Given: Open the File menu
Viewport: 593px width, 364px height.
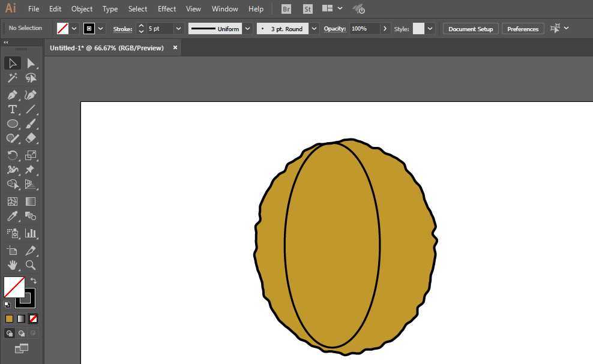Looking at the screenshot, I should [x=34, y=8].
